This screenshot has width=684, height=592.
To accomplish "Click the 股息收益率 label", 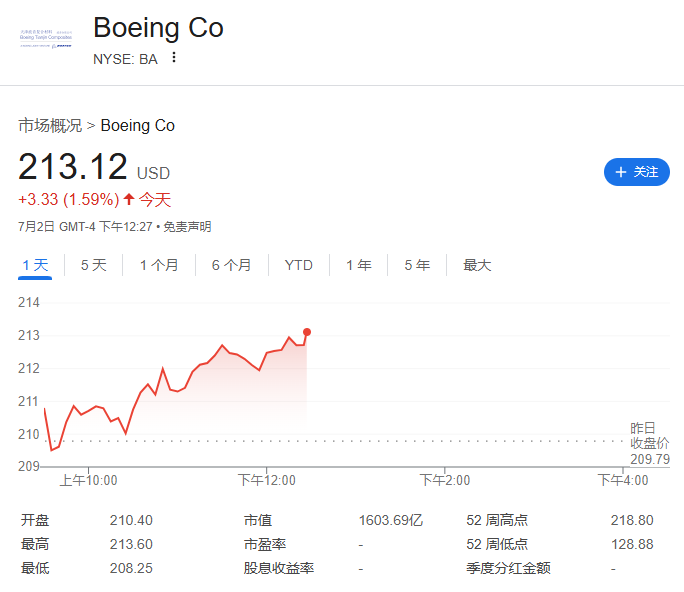I will coord(279,568).
